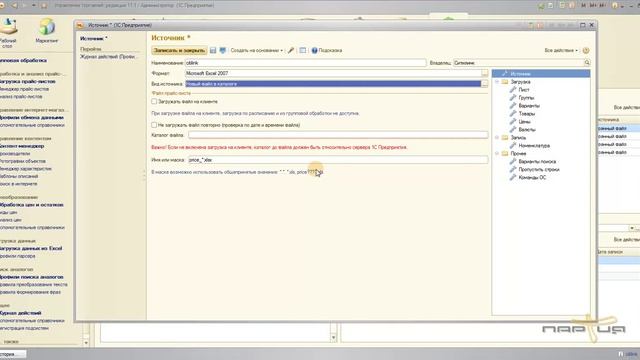Image resolution: width=640 pixels, height=360 pixels.
Task: Open the Рабочий стол section
Action: tap(8, 33)
